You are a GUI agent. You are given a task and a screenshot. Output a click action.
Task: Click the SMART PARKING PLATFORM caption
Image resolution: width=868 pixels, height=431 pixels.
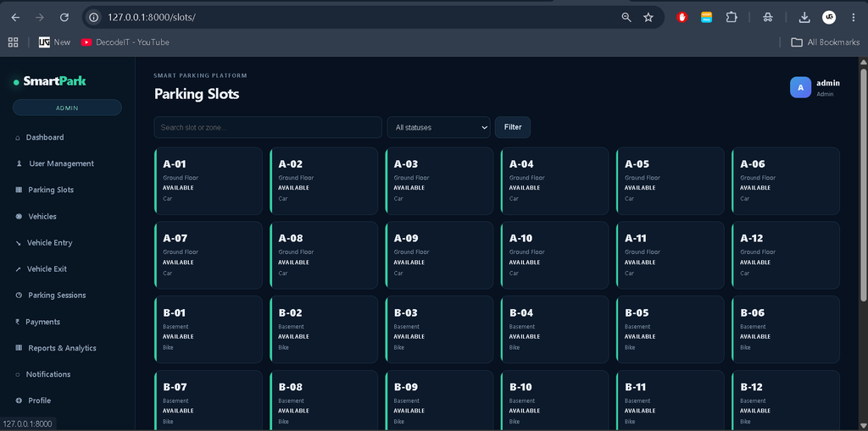(200, 75)
